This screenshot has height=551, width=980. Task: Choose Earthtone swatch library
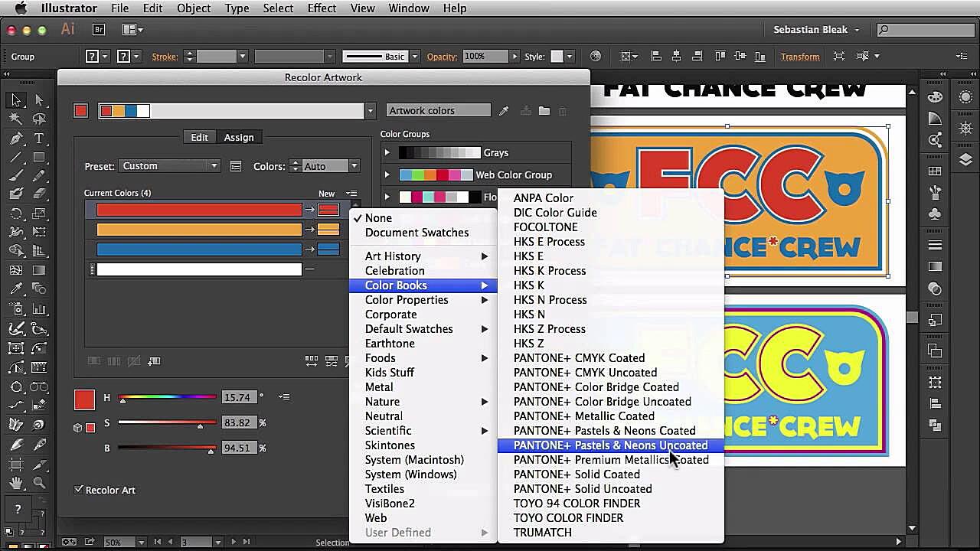point(423,344)
